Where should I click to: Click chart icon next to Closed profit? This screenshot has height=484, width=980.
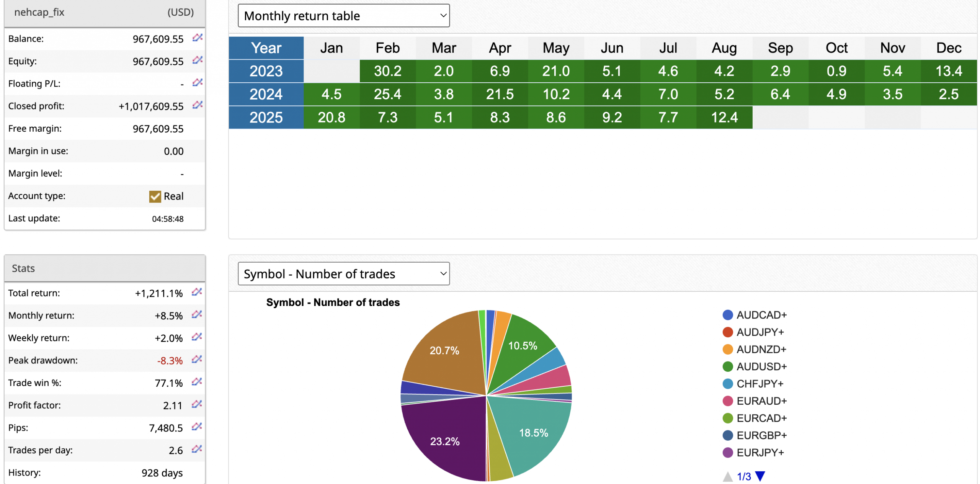coord(197,105)
